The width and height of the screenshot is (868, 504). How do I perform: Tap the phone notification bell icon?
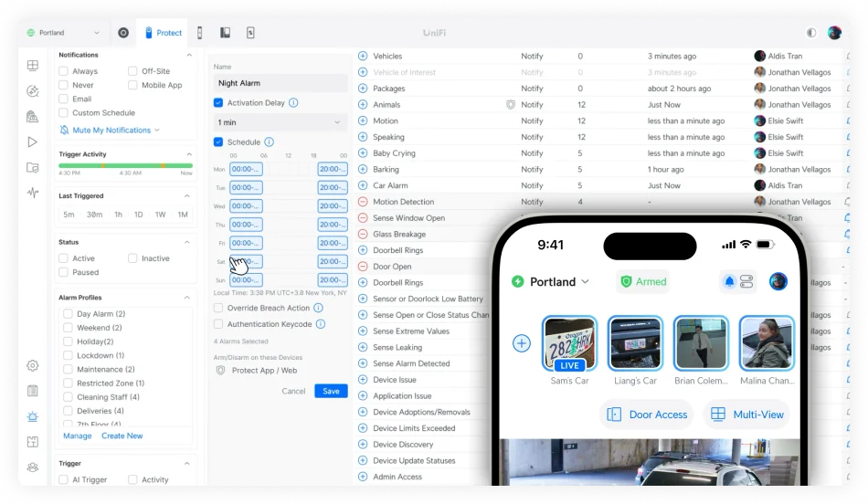click(x=730, y=281)
